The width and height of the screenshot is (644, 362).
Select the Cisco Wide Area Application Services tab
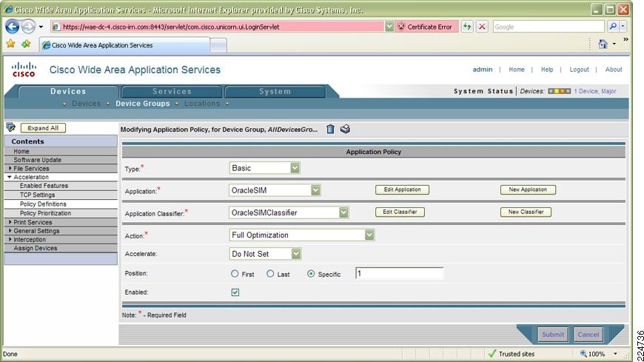point(124,45)
